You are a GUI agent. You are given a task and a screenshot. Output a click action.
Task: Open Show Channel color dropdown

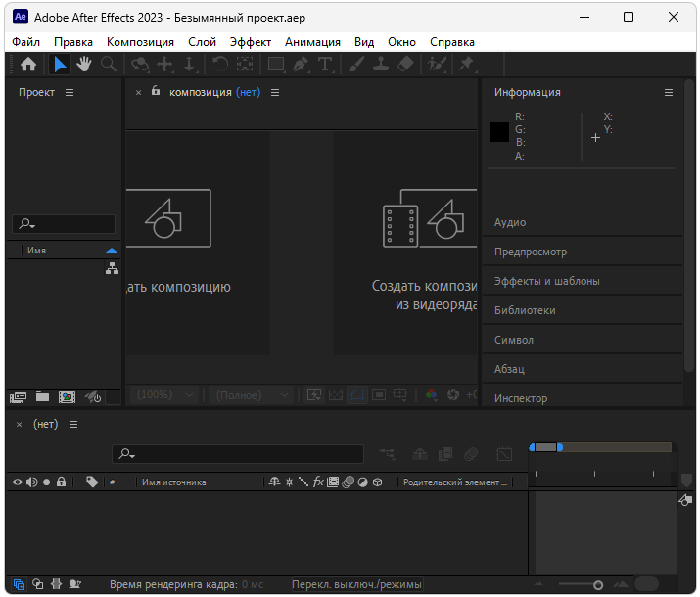pos(431,394)
